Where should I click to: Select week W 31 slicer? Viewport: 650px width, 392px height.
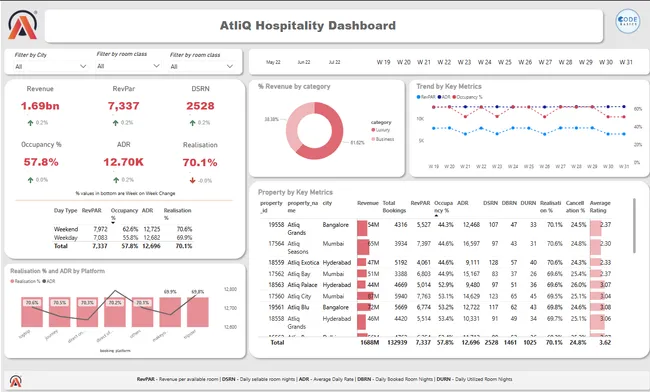[x=626, y=62]
